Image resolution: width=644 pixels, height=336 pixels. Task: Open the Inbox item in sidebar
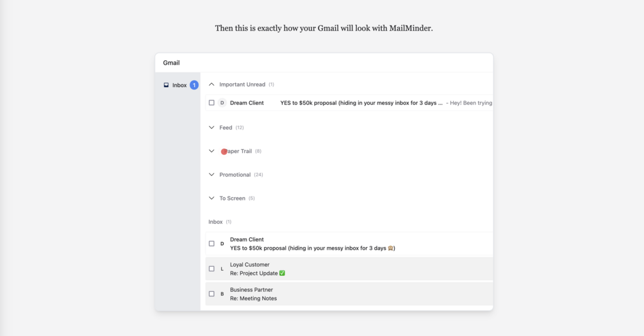(179, 85)
